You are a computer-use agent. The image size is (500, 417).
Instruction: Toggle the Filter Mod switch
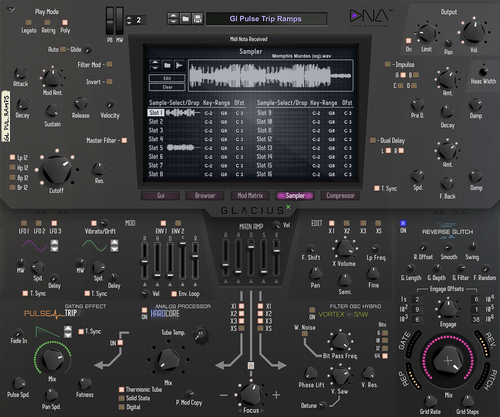coord(109,64)
